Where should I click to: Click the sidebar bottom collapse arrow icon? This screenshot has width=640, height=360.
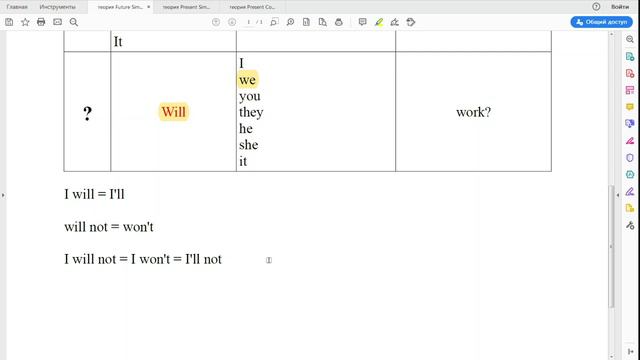coord(630,351)
